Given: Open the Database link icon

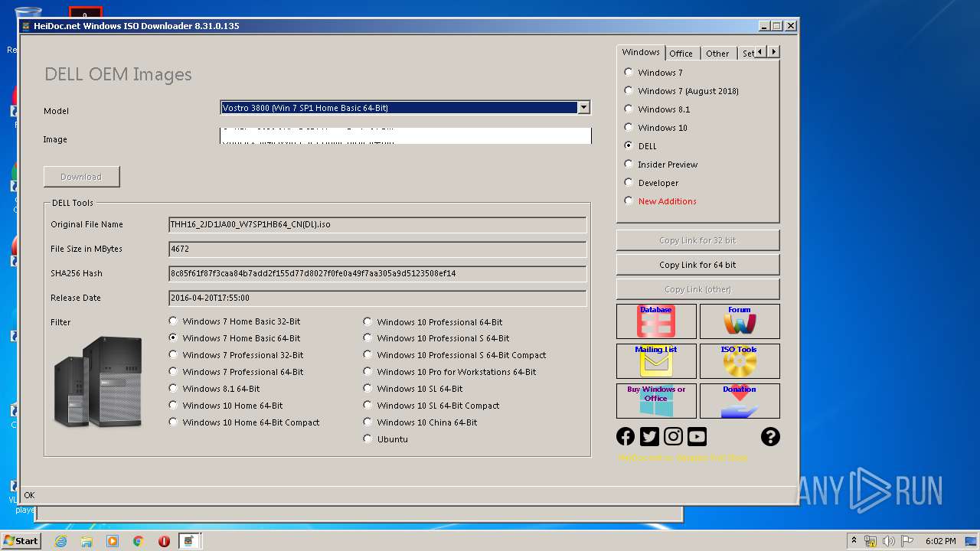Looking at the screenshot, I should tap(656, 321).
